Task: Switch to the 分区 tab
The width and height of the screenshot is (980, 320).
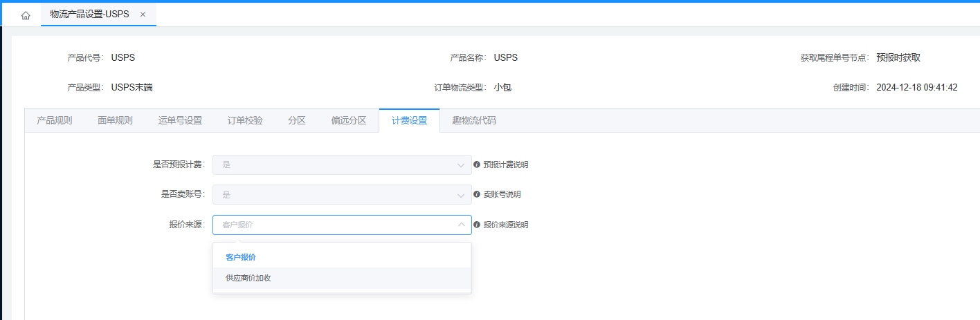Action: 297,120
